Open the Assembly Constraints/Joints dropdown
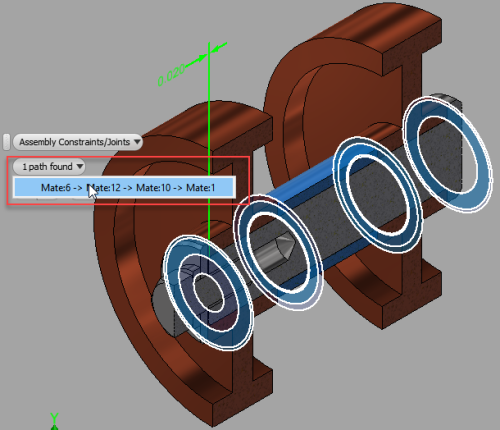The image size is (500, 430). click(x=78, y=142)
